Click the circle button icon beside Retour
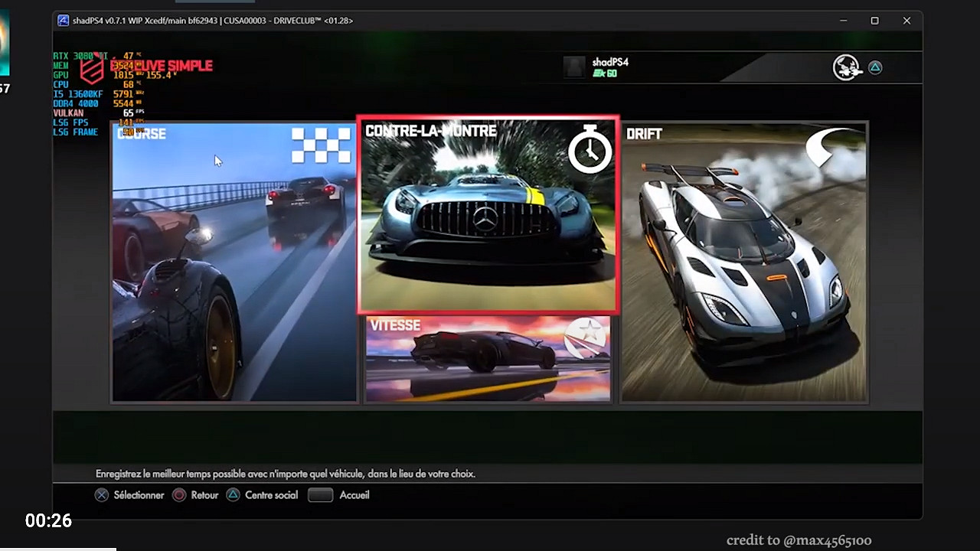Screen dimensions: 980x551 pos(179,495)
